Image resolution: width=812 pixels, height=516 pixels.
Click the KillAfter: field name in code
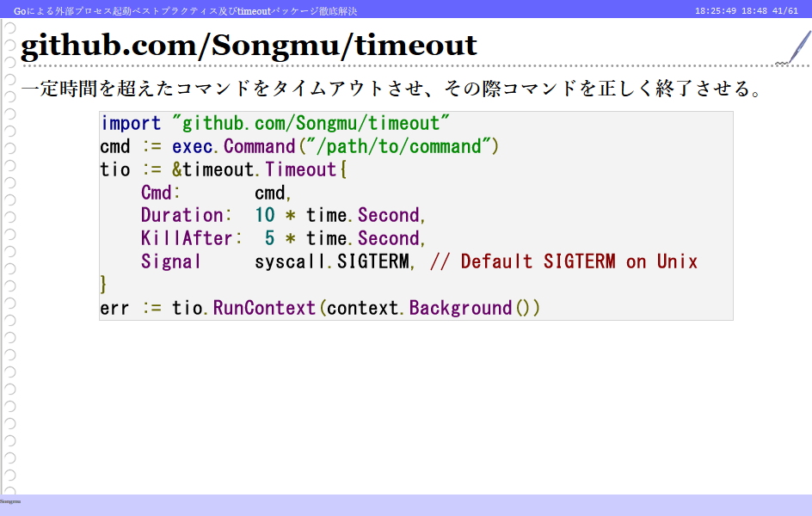(x=192, y=238)
